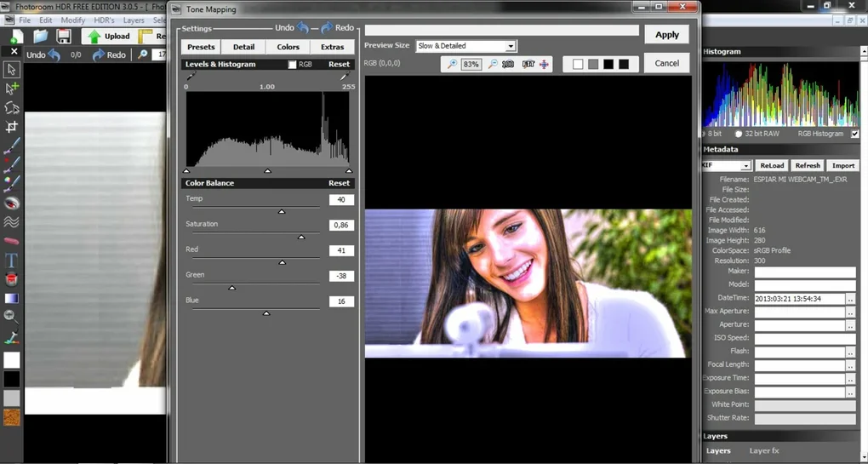Viewport: 868px width, 464px height.
Task: Open the File menu
Action: [x=25, y=20]
